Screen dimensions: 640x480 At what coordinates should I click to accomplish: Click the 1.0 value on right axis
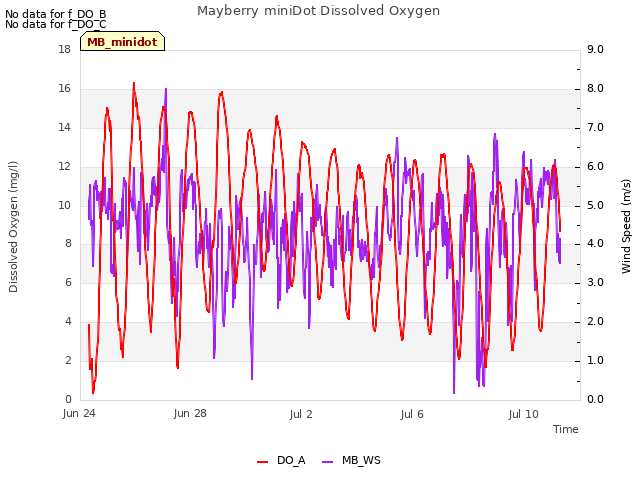coord(595,361)
